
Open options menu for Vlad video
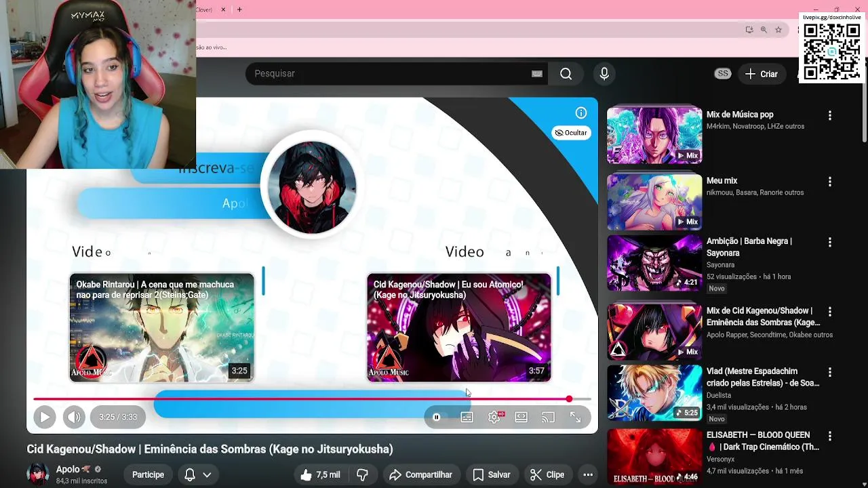[x=829, y=373]
